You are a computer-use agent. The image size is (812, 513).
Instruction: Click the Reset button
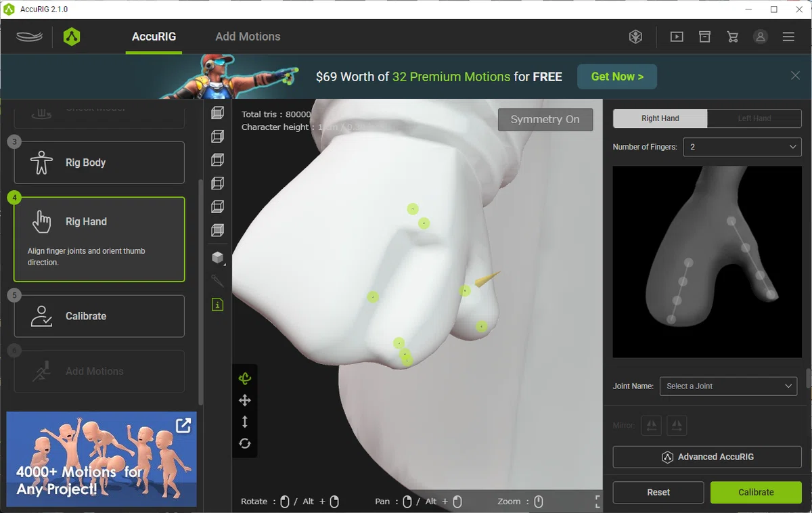(x=658, y=492)
